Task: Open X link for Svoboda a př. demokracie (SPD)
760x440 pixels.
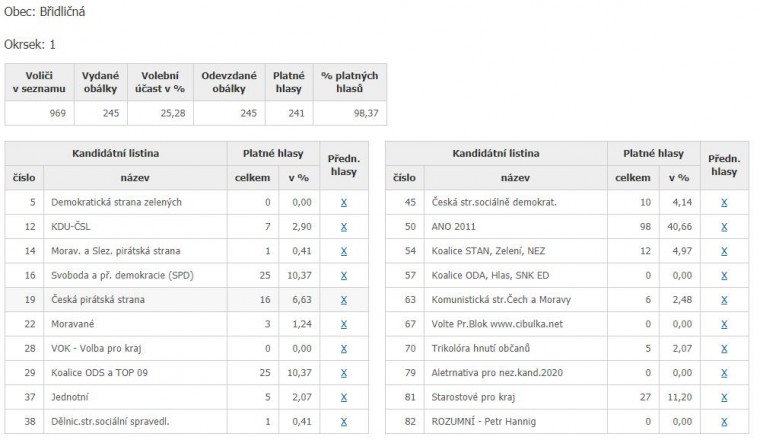Action: 344,276
